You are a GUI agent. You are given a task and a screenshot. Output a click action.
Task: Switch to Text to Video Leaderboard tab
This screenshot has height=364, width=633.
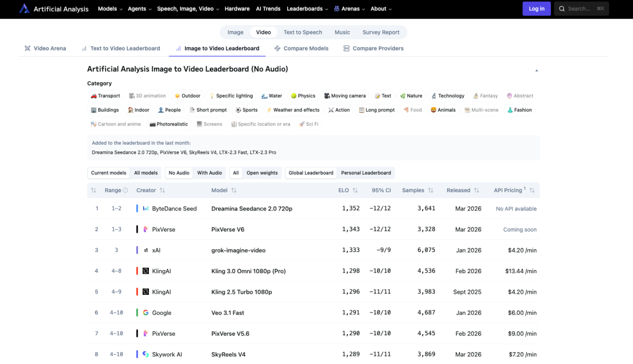pos(125,49)
